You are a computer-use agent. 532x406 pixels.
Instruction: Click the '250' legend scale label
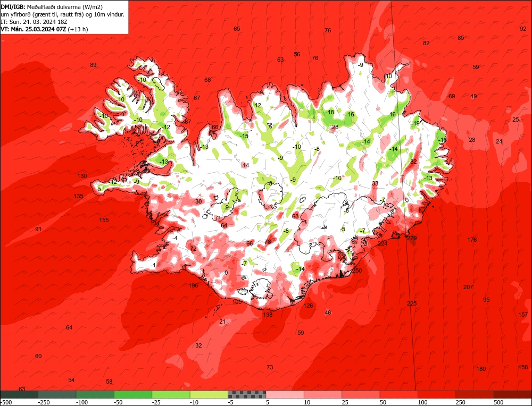point(460,403)
